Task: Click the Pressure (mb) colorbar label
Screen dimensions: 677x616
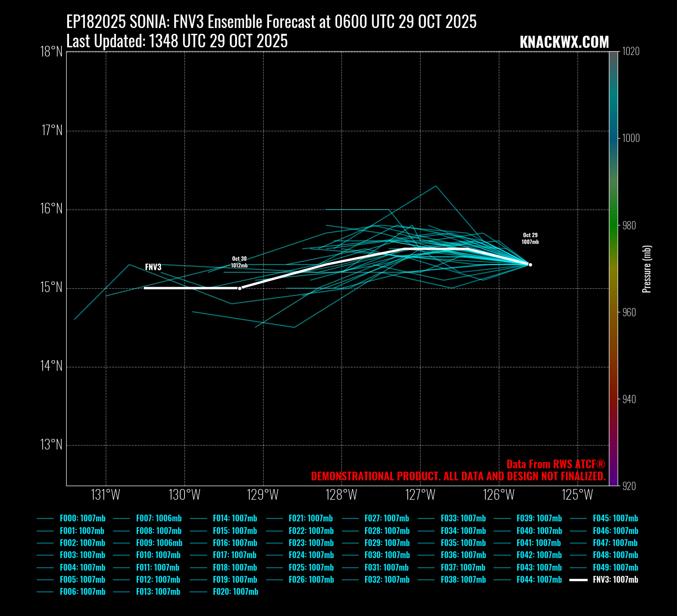Action: click(x=647, y=269)
